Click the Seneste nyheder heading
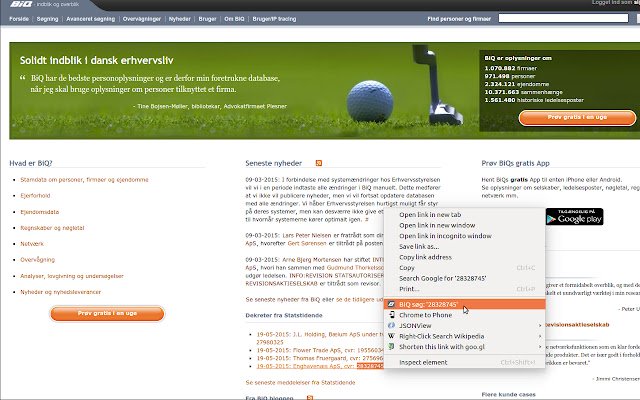 pyautogui.click(x=273, y=163)
